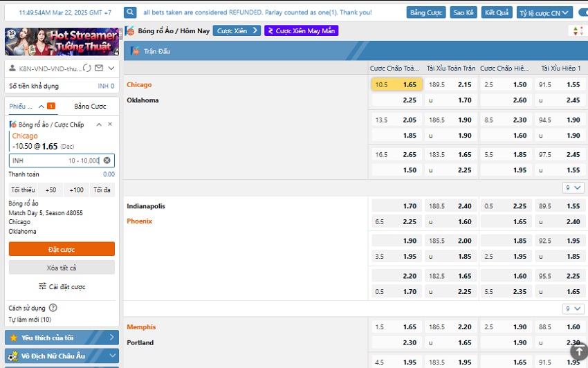Open Cược Xiên May Mắn
This screenshot has height=368, width=588.
301,30
